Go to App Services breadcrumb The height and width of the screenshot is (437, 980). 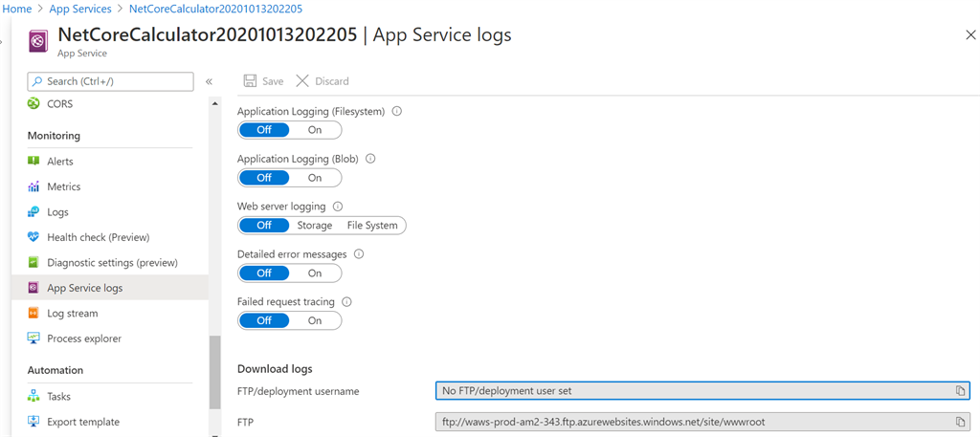[x=80, y=9]
